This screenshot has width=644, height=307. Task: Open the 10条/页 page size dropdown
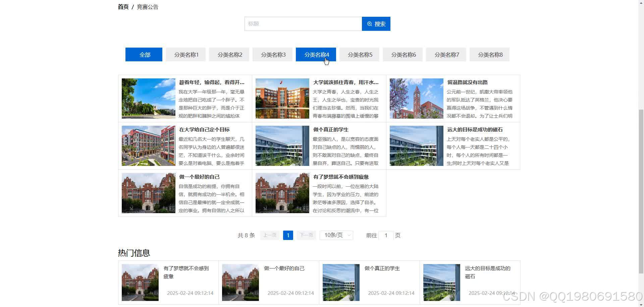pos(335,235)
